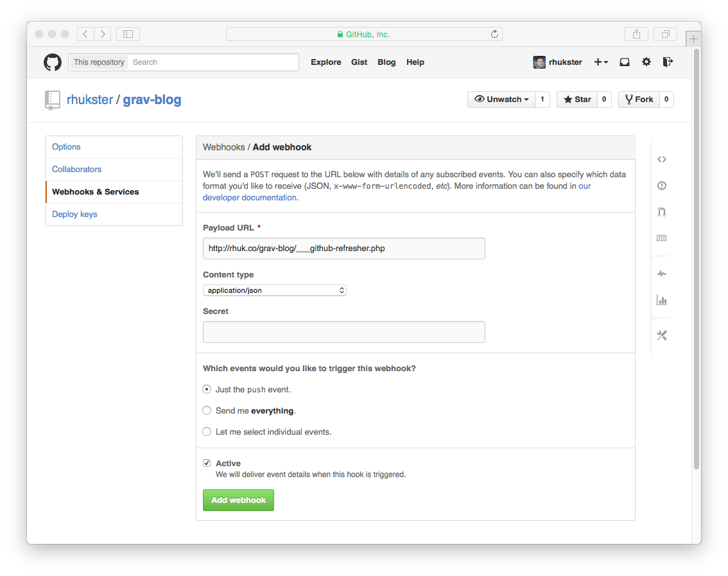Viewport: 728px width, 576px height.
Task: Open the Options settings tab
Action: coord(114,147)
